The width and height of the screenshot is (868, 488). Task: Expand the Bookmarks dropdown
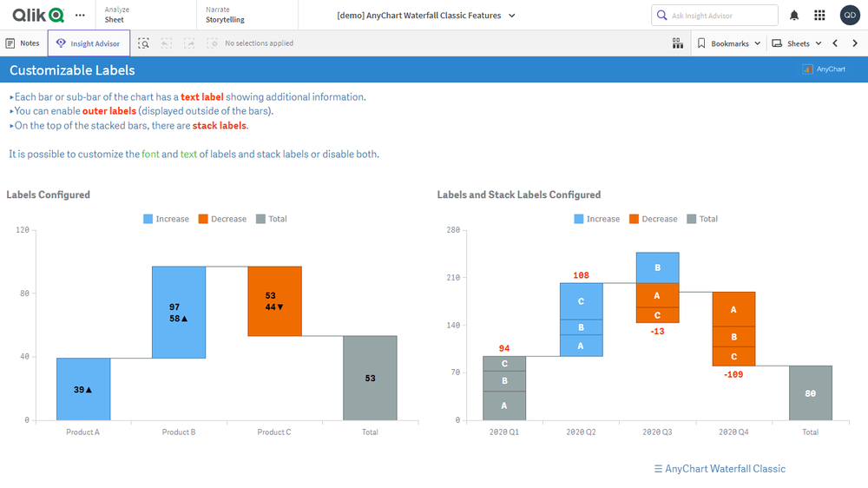(x=729, y=43)
